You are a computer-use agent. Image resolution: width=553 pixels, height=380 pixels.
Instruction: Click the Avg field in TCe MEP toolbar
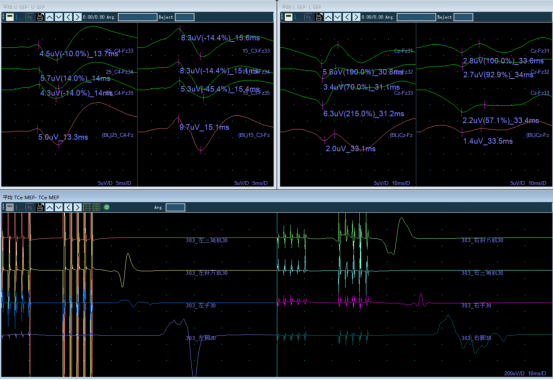(176, 207)
